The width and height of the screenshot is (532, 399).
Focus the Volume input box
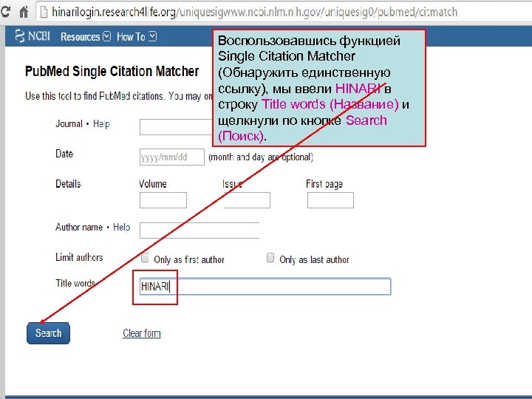point(163,200)
